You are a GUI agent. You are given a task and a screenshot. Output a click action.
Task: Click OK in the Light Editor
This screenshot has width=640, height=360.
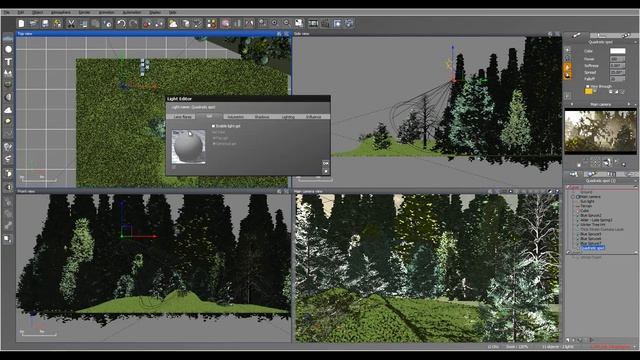click(x=326, y=163)
